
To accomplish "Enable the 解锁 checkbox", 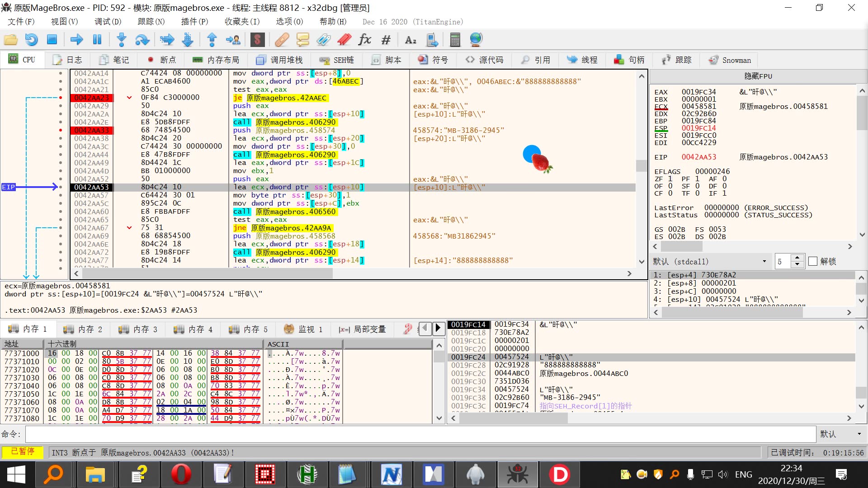I will pos(812,262).
